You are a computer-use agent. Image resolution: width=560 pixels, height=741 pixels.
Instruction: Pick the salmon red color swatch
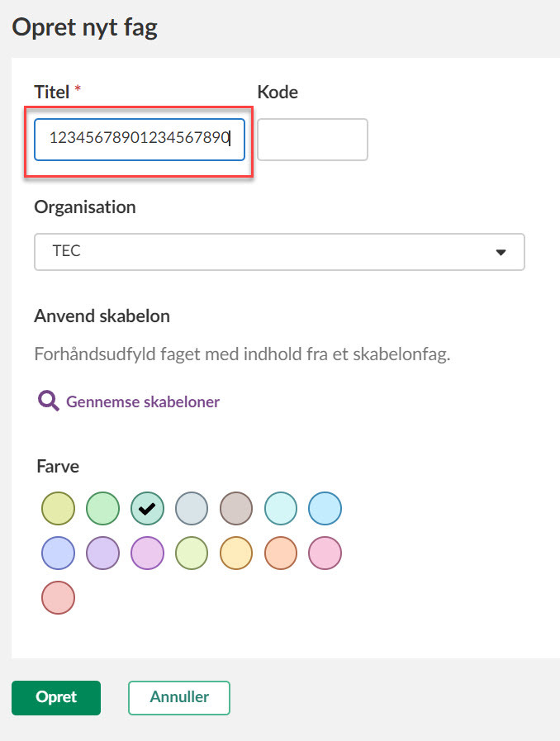[x=59, y=597]
